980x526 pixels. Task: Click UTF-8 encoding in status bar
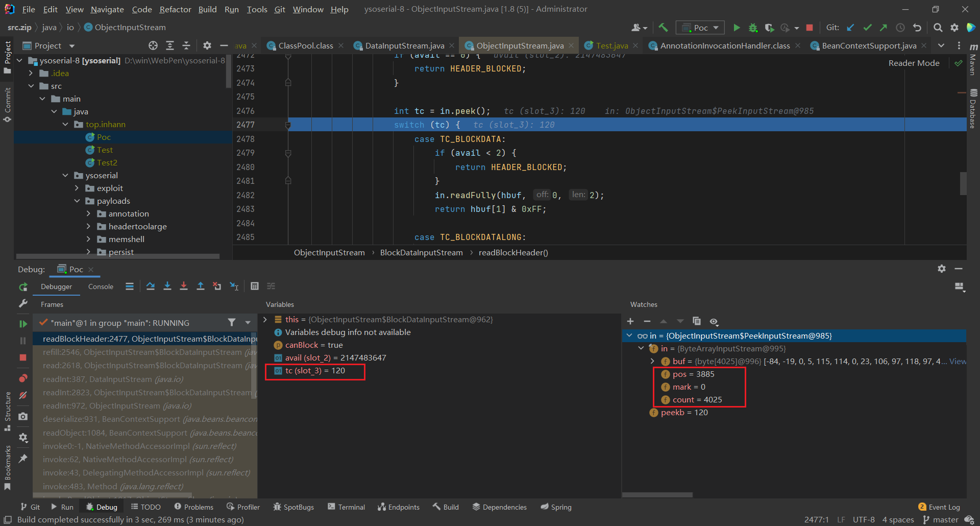pyautogui.click(x=864, y=519)
